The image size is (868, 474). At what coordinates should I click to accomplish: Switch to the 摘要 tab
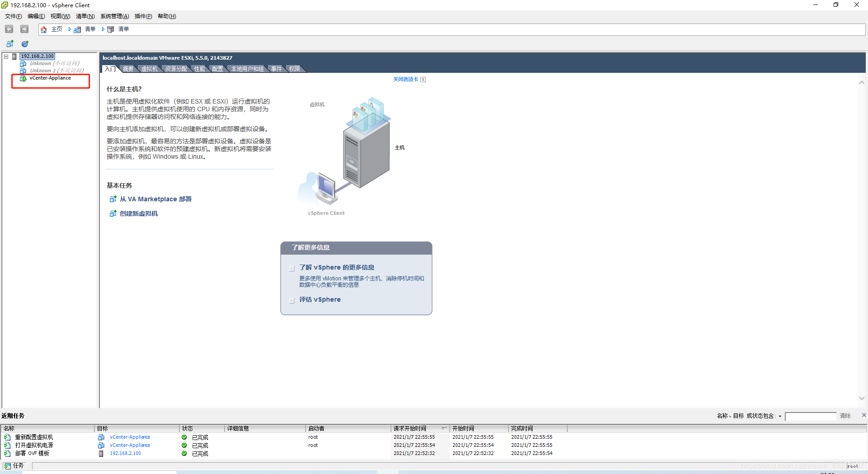128,69
